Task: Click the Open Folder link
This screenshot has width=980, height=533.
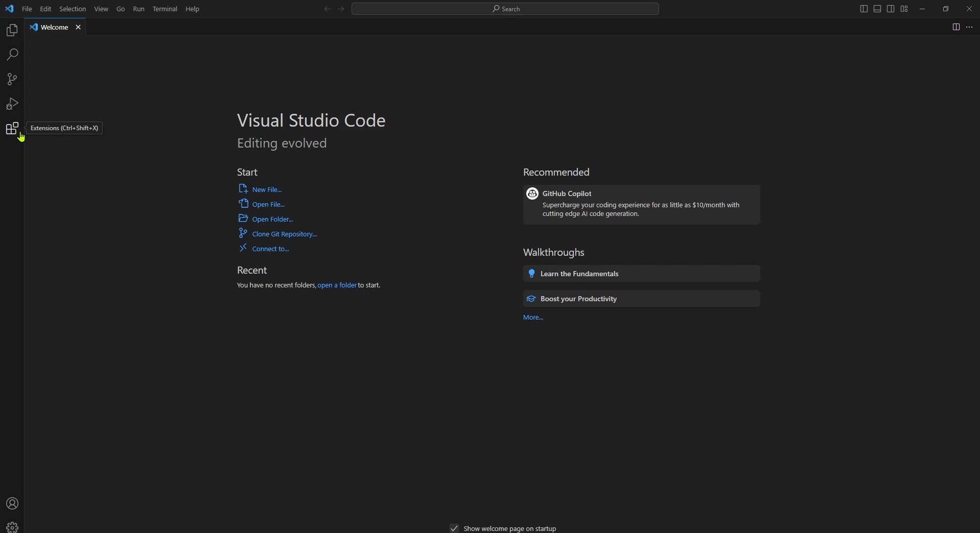Action: click(266, 220)
